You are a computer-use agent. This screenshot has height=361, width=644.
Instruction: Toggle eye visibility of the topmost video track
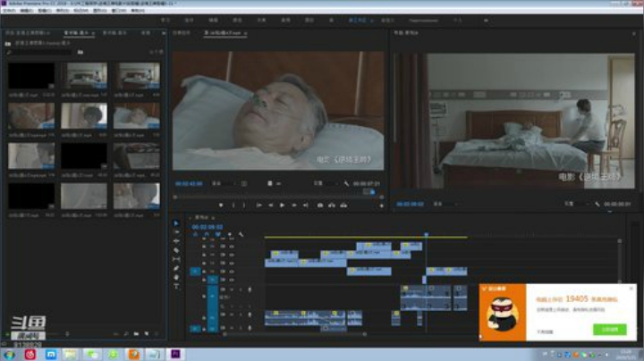[x=232, y=247]
